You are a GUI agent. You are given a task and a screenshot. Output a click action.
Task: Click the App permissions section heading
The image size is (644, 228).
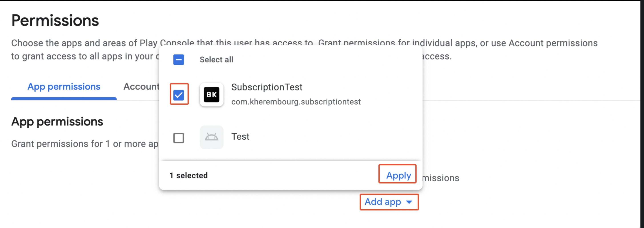(57, 122)
